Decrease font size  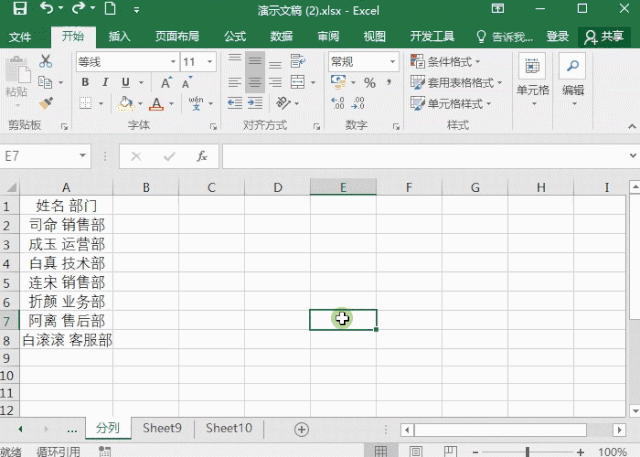(187, 83)
